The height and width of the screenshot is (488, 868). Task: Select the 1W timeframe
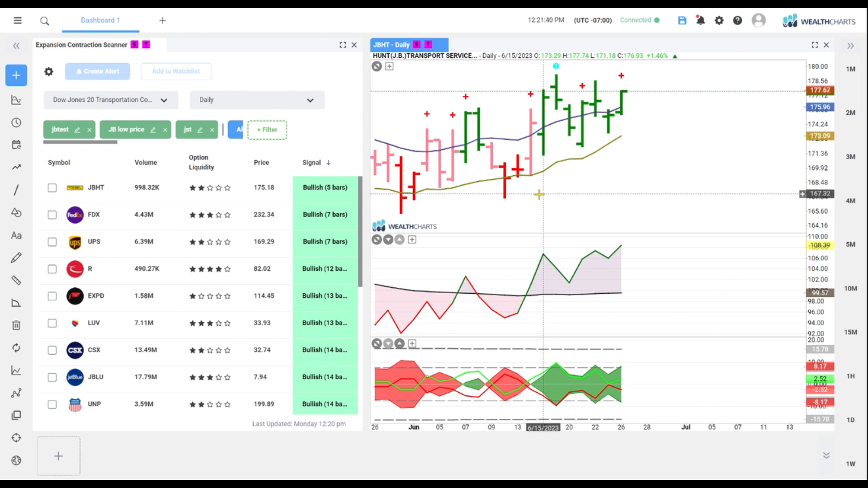click(850, 464)
